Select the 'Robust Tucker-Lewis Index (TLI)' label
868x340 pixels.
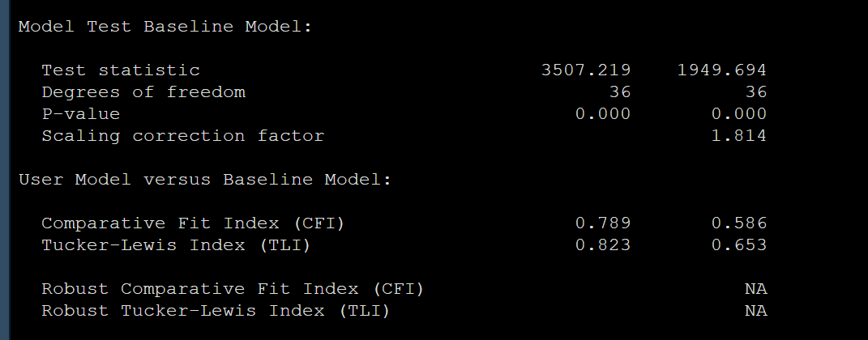click(x=216, y=311)
